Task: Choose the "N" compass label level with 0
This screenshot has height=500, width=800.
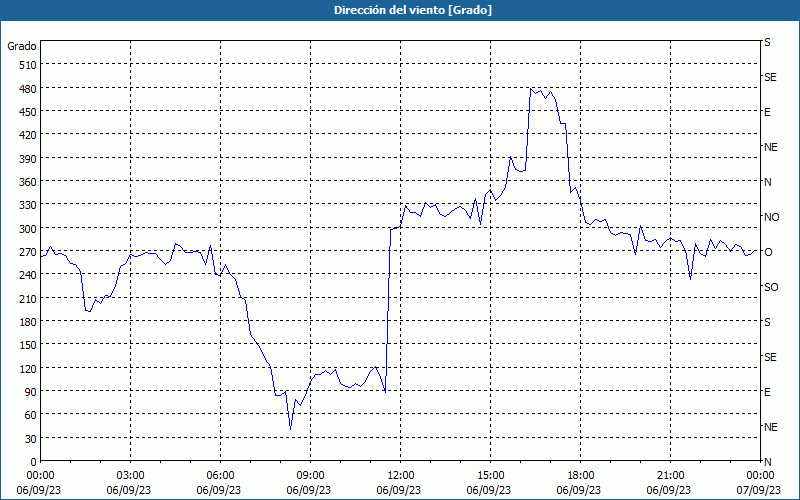Action: point(768,462)
